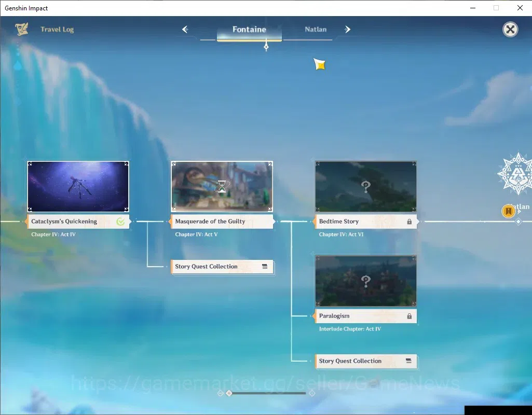Click the 'Chapter IV: Act IV' subtitle
Screen dimensions: 532x415
(x=53, y=234)
